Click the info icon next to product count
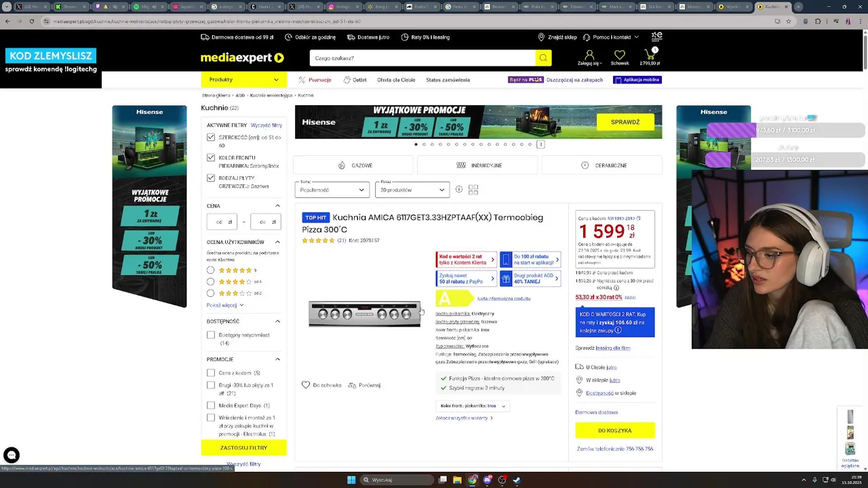 459,189
